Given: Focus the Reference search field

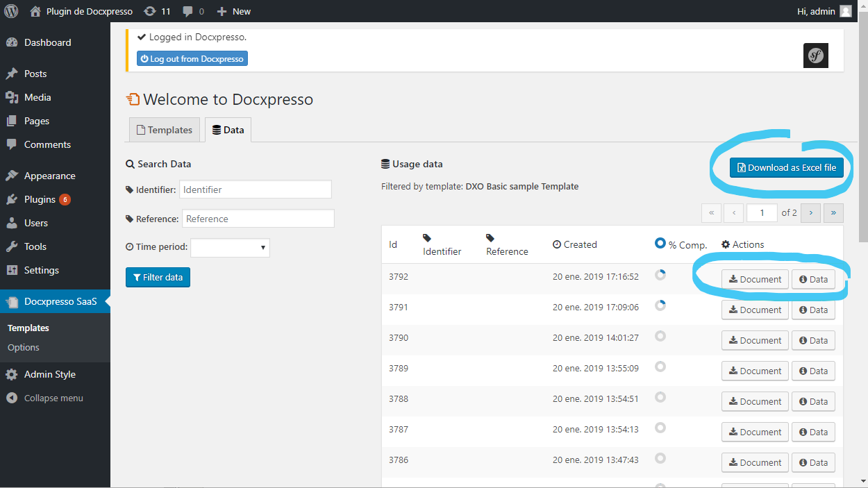Looking at the screenshot, I should [258, 219].
